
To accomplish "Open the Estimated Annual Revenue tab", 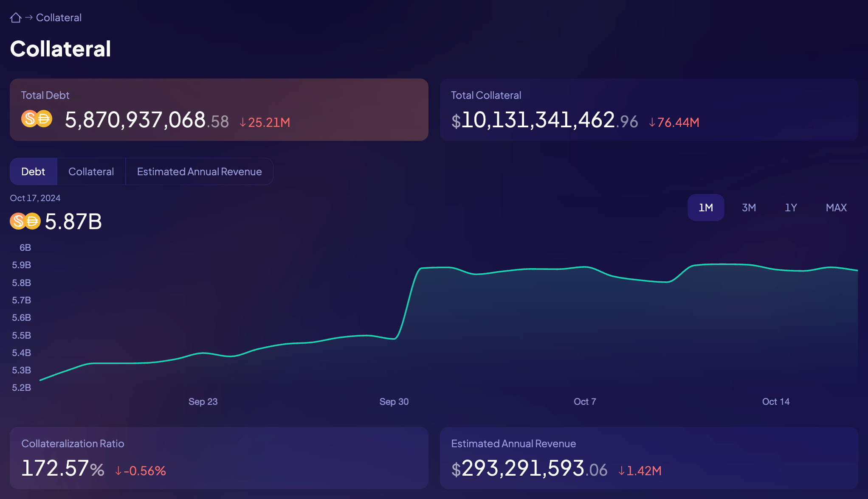I will click(199, 171).
